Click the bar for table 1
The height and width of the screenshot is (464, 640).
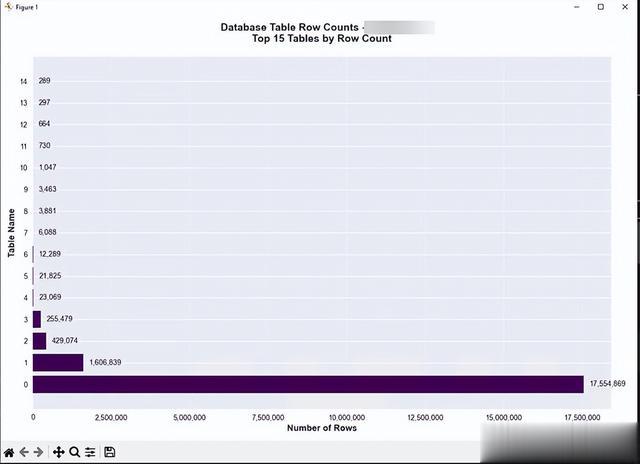point(58,362)
